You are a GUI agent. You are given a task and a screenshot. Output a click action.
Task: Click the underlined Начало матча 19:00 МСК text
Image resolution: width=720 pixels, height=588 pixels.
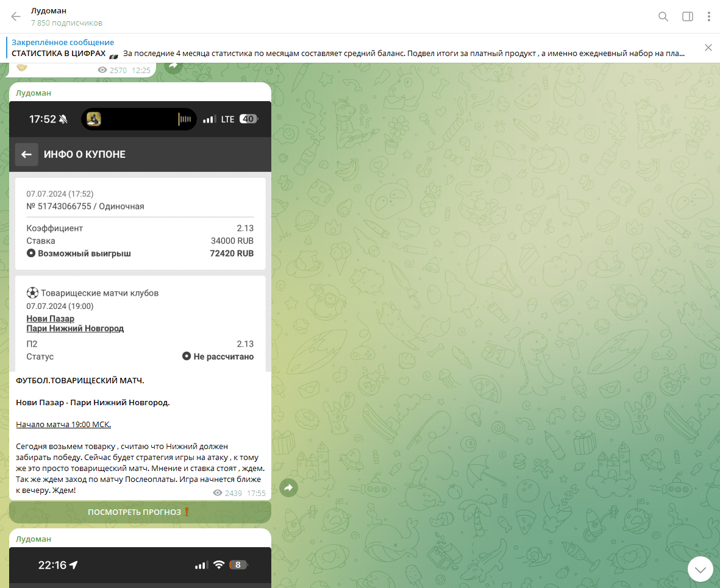pyautogui.click(x=63, y=425)
